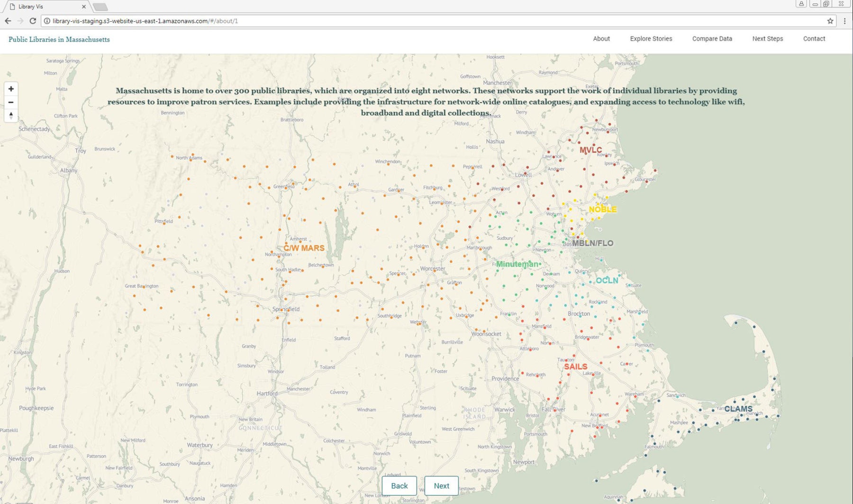Click the Schenectady label on map
Screen dimensions: 853x504
34,129
